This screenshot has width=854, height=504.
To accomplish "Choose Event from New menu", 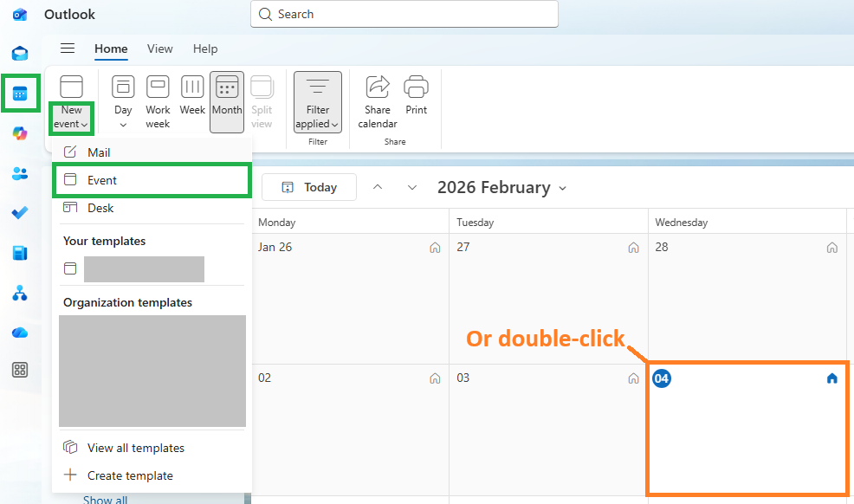I will [152, 180].
